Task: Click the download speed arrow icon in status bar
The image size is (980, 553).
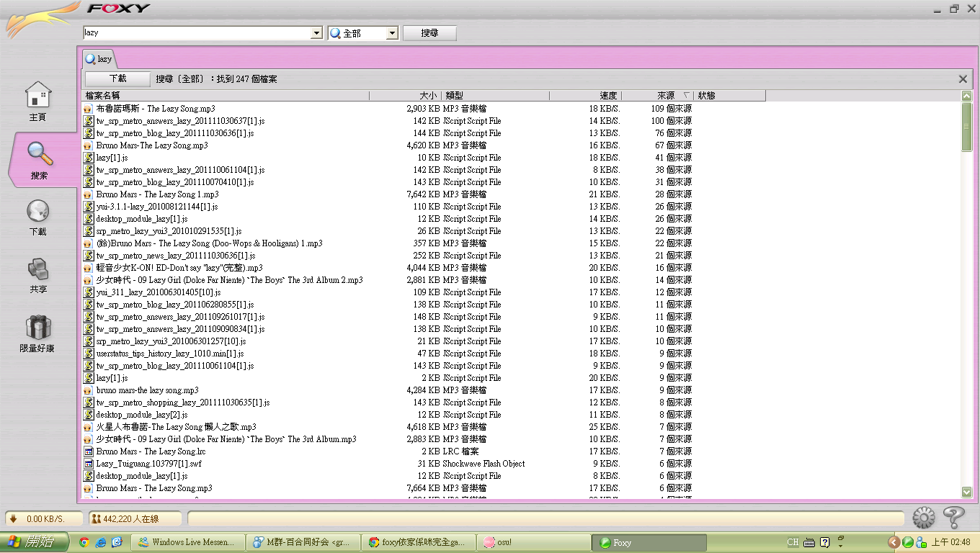Action: click(13, 518)
